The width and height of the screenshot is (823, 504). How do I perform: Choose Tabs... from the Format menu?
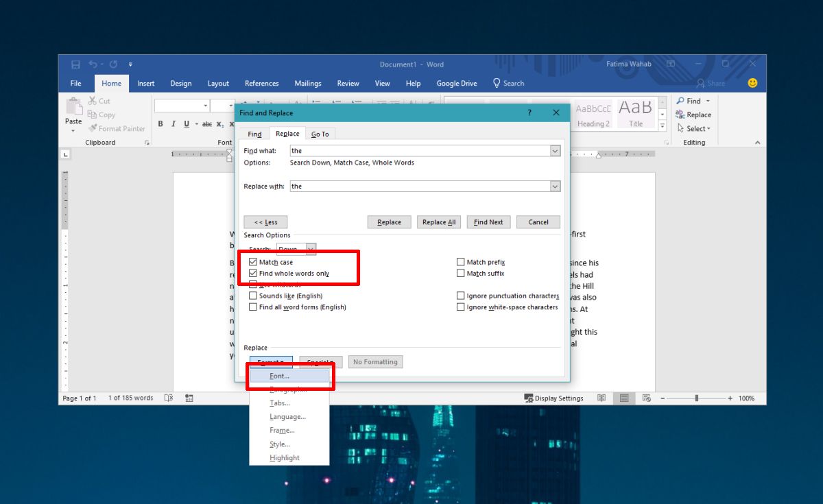pyautogui.click(x=289, y=403)
